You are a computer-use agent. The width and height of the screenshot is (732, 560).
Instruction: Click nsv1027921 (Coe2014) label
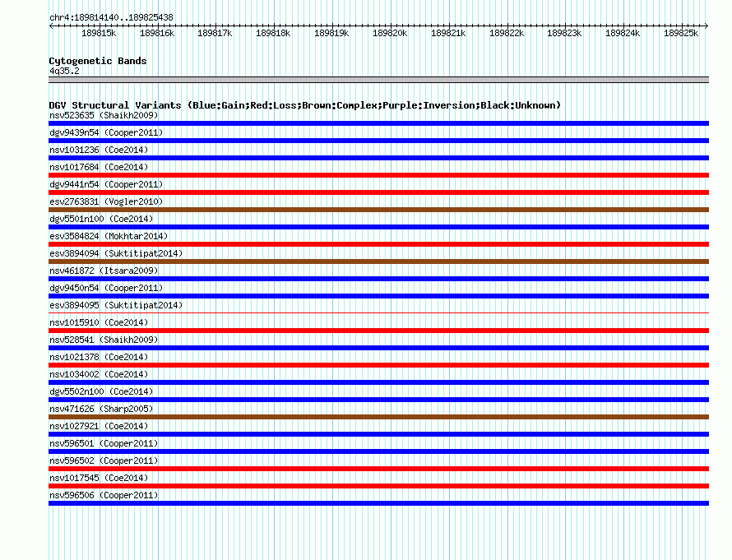(x=99, y=426)
